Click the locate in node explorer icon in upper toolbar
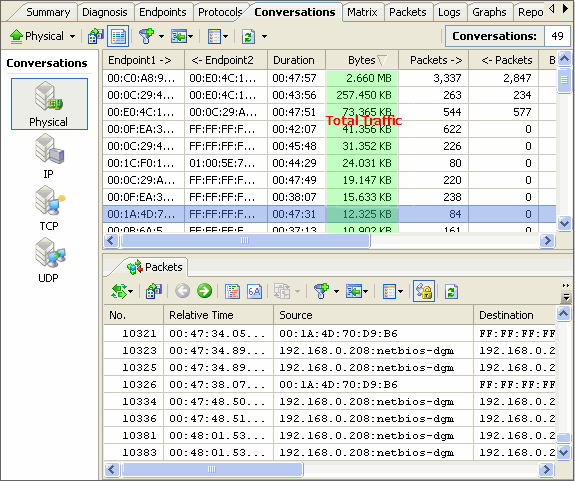This screenshot has width=575, height=481. 179,36
